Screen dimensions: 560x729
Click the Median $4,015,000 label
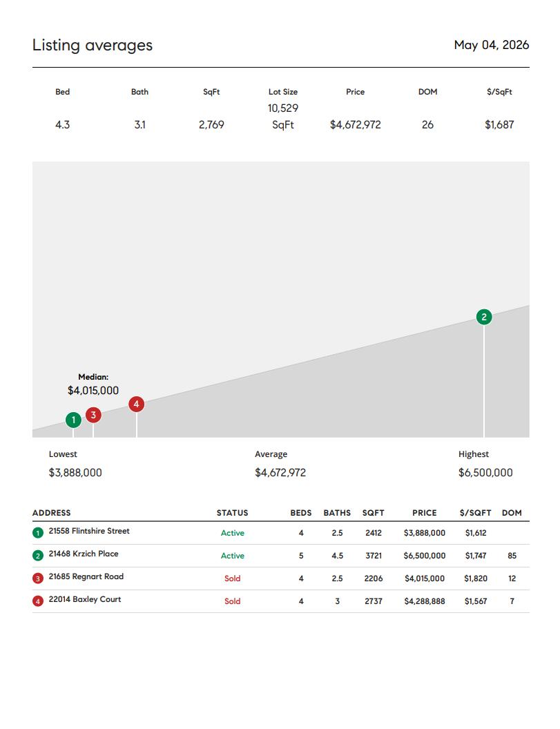coord(93,385)
